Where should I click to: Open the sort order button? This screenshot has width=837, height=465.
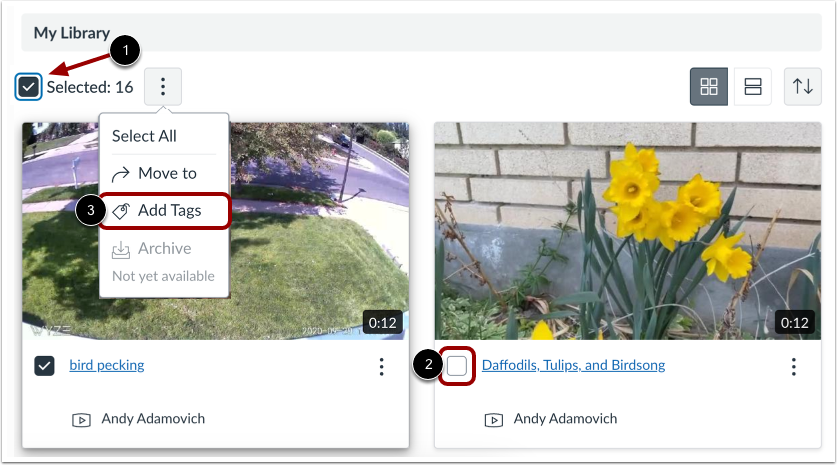pyautogui.click(x=802, y=86)
